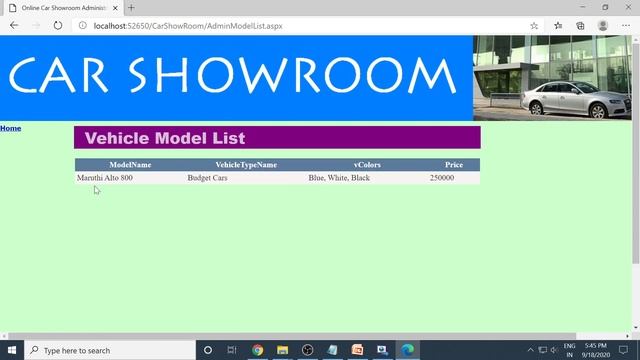Open Task View icon

232,350
